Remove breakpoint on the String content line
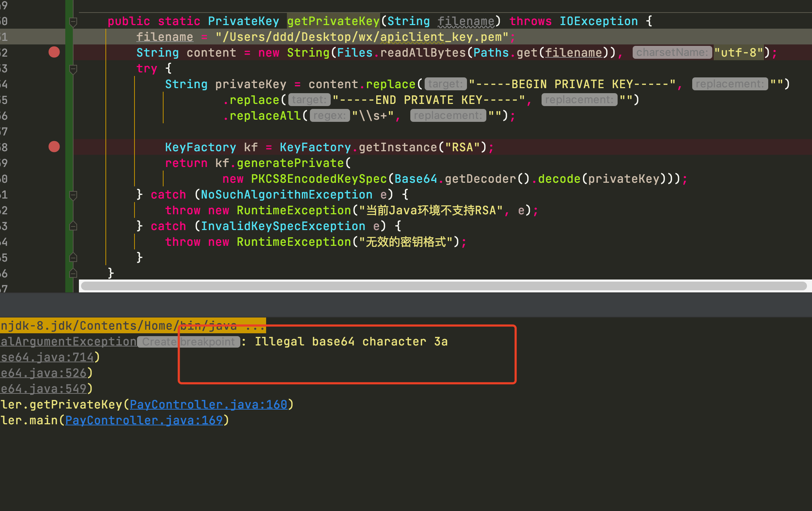The width and height of the screenshot is (812, 511). (54, 52)
